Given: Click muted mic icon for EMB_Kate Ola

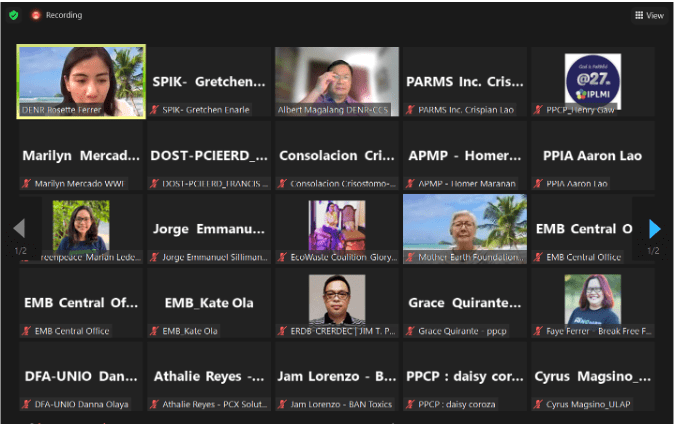Looking at the screenshot, I should pos(155,331).
